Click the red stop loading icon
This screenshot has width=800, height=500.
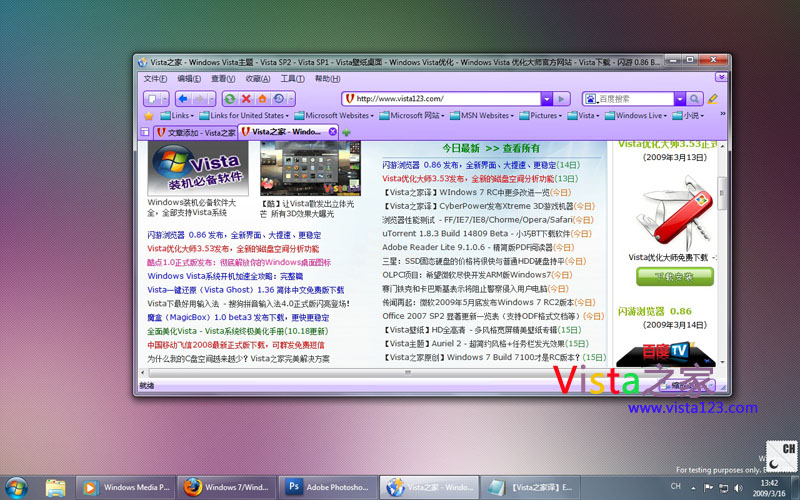(x=246, y=99)
